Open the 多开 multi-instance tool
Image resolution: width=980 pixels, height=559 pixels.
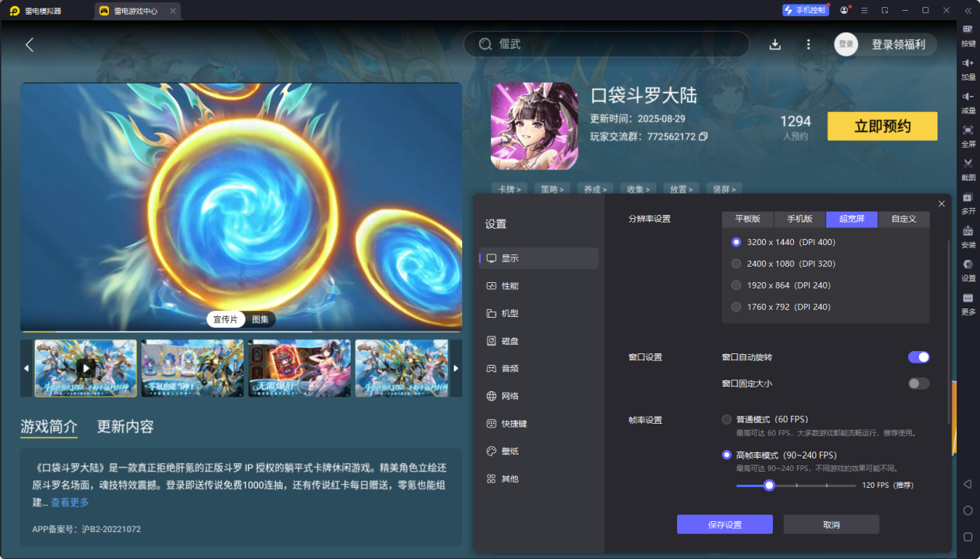coord(968,203)
